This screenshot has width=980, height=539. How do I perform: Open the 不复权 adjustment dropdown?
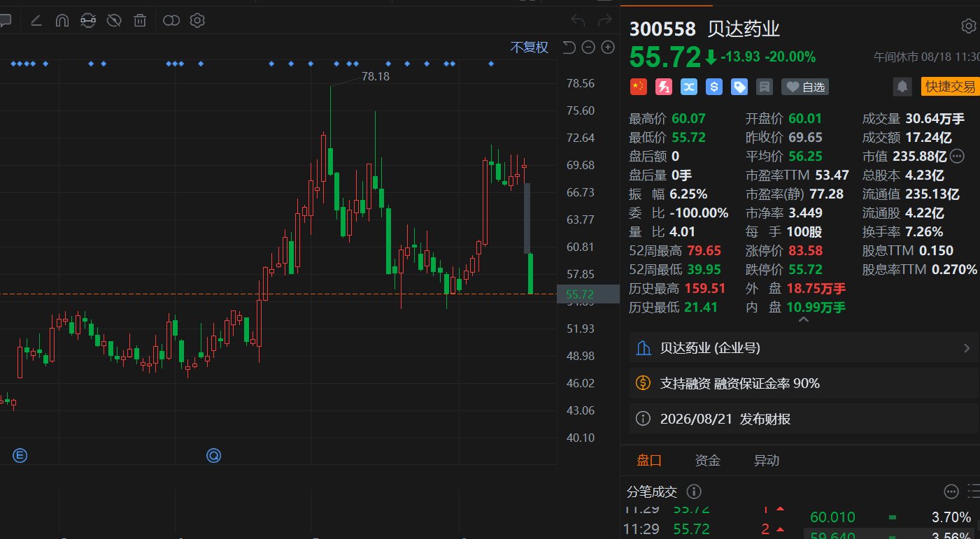(530, 48)
